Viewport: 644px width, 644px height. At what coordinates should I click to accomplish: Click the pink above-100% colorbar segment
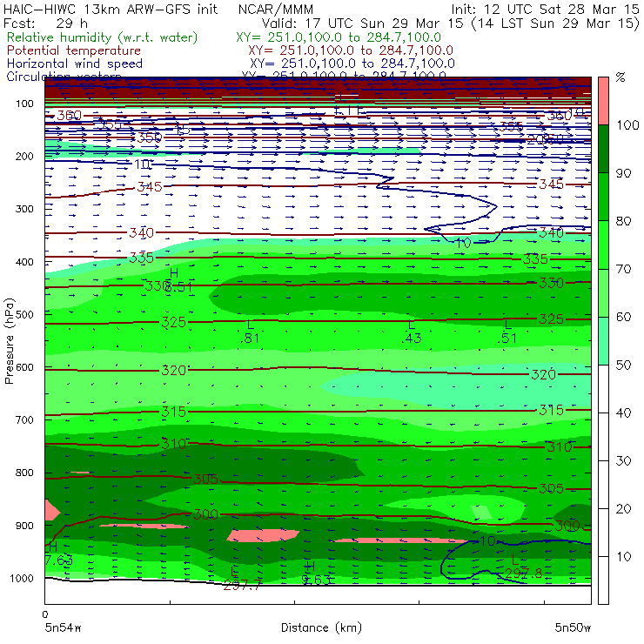point(603,101)
